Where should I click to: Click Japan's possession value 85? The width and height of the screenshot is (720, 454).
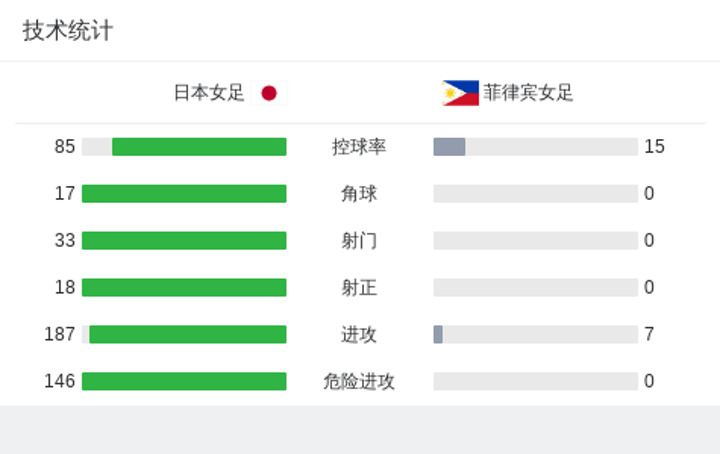click(x=65, y=147)
